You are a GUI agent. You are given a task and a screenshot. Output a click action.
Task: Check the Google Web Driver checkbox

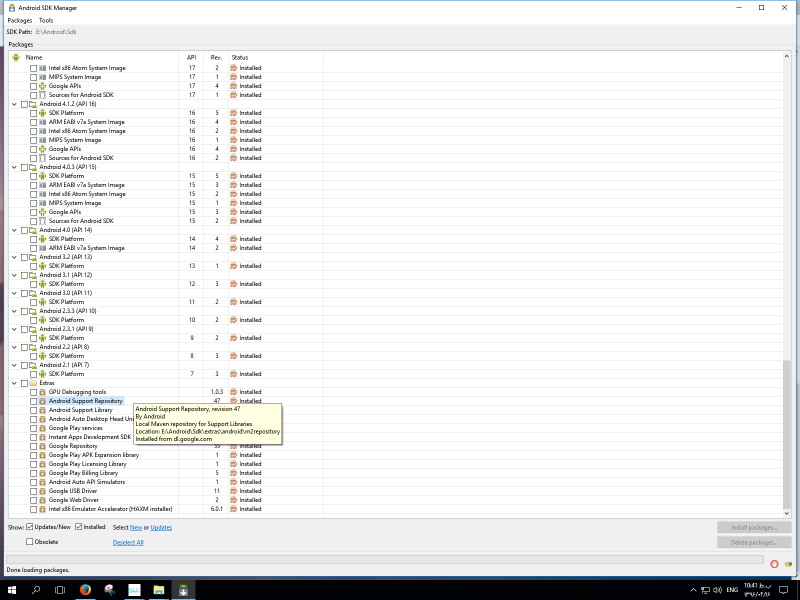[x=33, y=500]
